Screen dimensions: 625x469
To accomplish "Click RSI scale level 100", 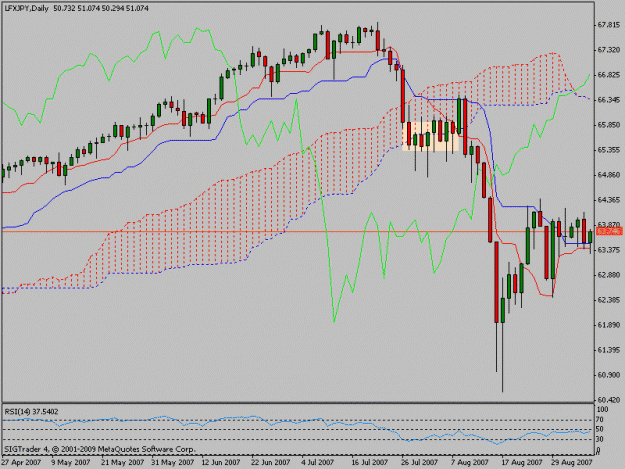I will (603, 409).
